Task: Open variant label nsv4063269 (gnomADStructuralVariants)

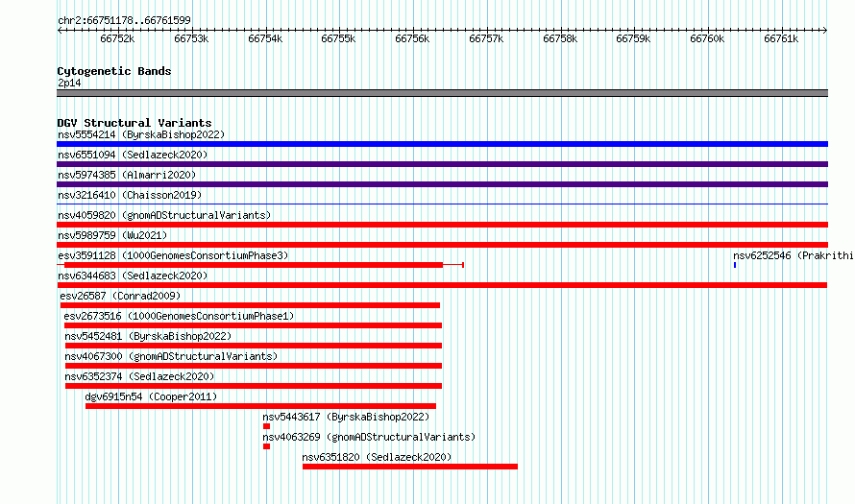Action: [369, 438]
